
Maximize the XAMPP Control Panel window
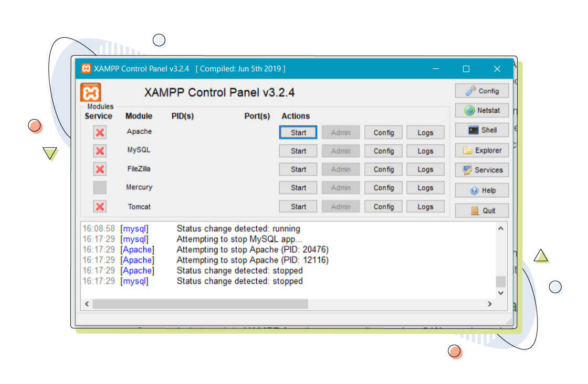tap(466, 69)
